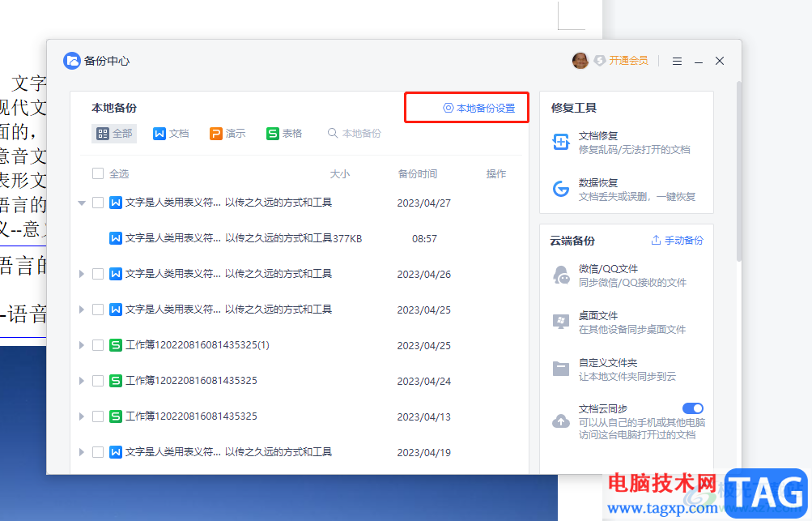The height and width of the screenshot is (521, 812).
Task: Open the hamburger menu icon
Action: 677,61
